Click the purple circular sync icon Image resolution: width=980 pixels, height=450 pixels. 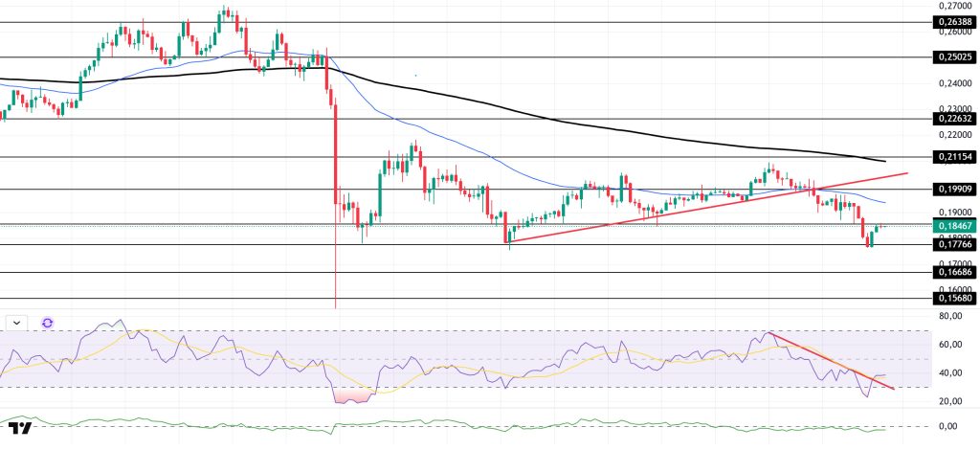pyautogui.click(x=48, y=324)
